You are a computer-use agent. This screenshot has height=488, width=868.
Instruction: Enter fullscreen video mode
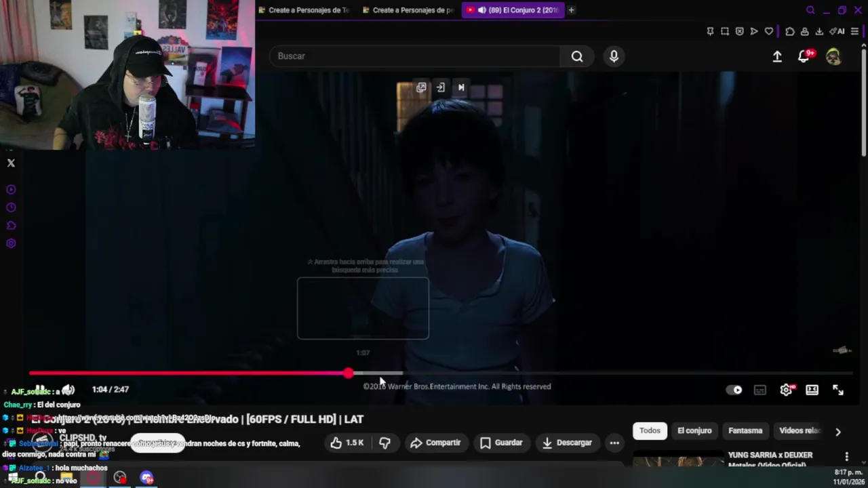pos(838,390)
